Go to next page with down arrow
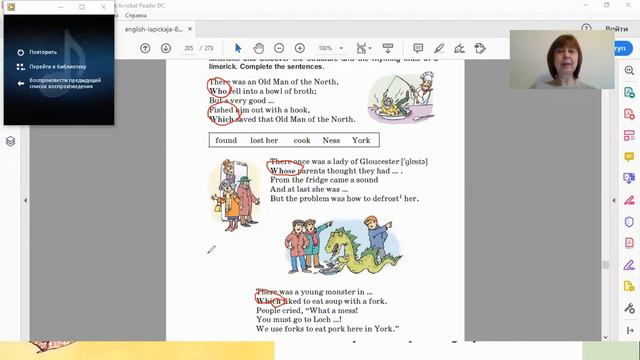The image size is (640, 360). point(166,48)
